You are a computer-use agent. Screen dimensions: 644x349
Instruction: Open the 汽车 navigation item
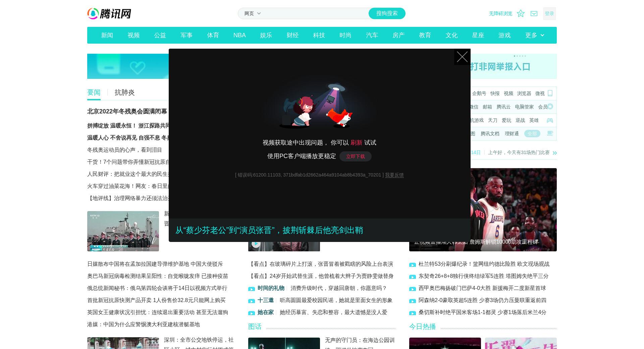tap(372, 35)
